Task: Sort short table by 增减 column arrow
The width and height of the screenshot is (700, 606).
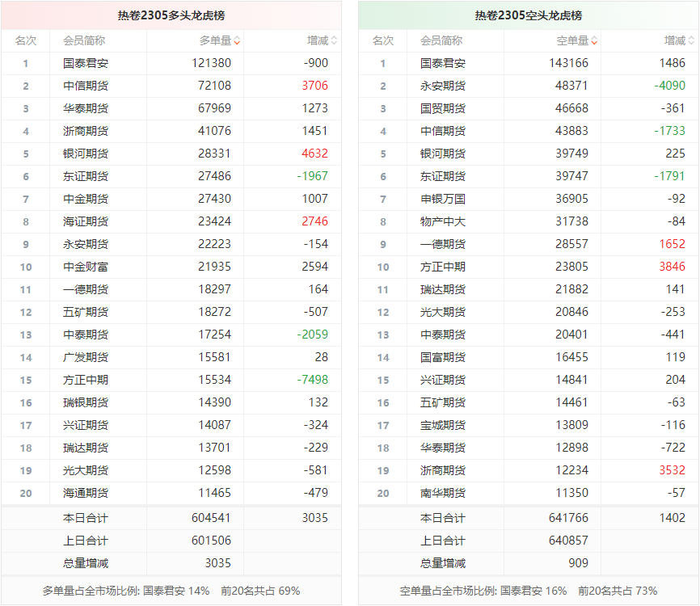Action: point(691,41)
